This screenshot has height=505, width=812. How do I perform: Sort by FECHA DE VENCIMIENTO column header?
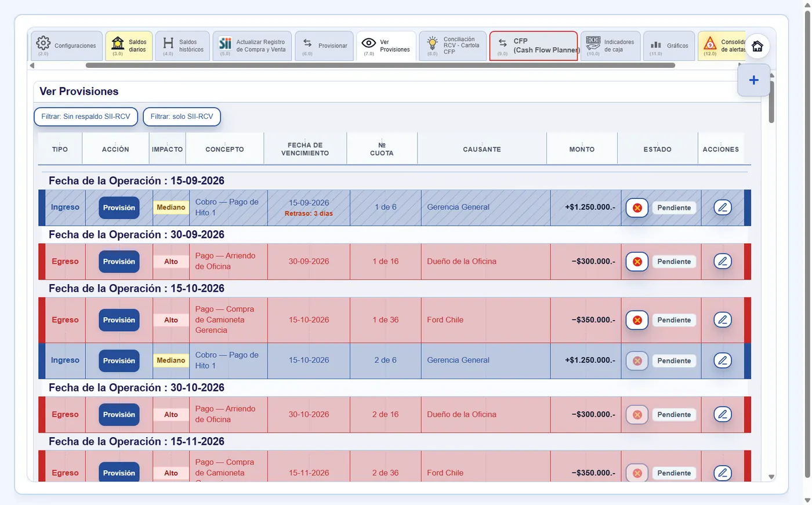(x=305, y=149)
